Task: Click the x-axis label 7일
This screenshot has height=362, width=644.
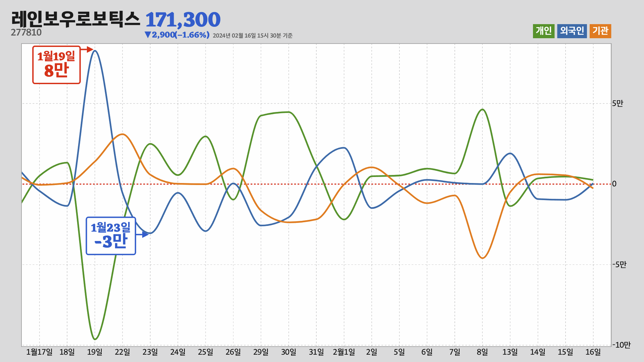Action: [455, 352]
